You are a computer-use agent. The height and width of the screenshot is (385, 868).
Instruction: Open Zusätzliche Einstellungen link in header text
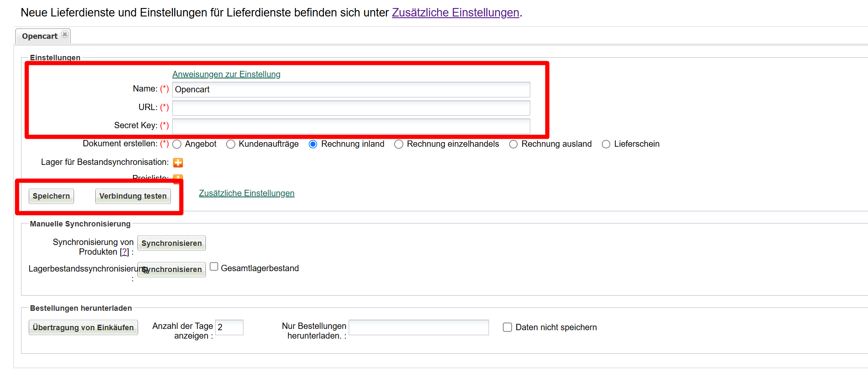point(455,13)
